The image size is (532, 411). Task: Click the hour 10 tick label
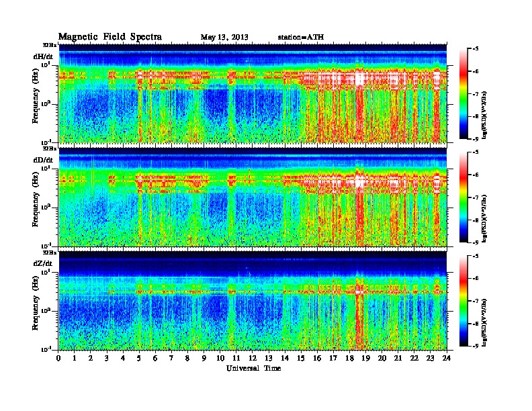click(220, 358)
